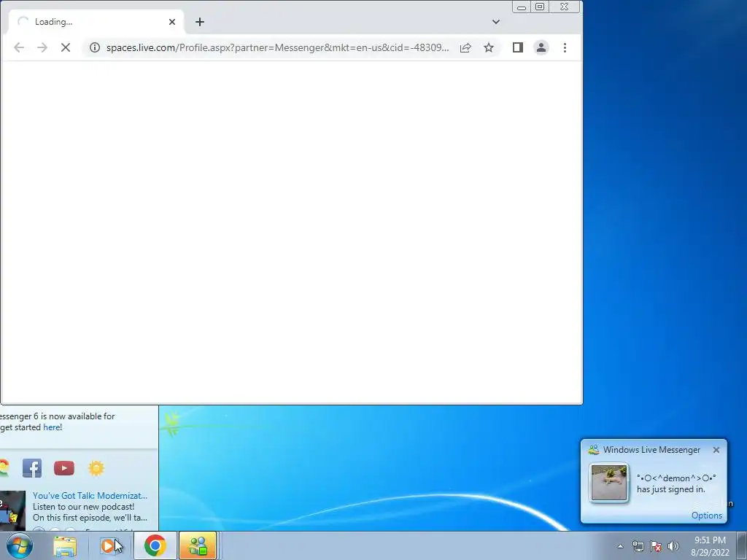The image size is (747, 560).
Task: Open the weather sun icon in Messenger
Action: point(96,468)
